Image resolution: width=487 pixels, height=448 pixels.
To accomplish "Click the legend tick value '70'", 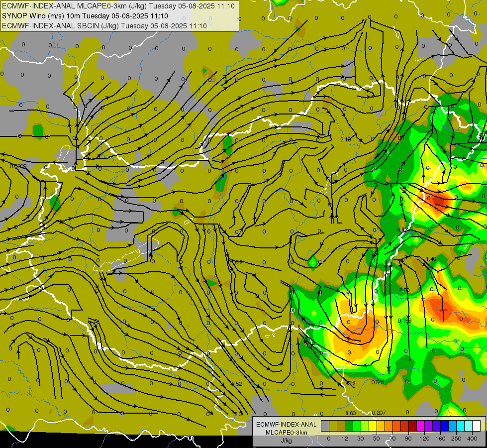I will 392,439.
